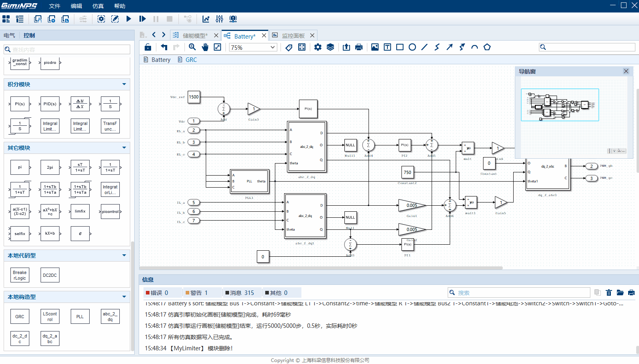639x364 pixels.
Task: Open the canvas settings gear
Action: pyautogui.click(x=317, y=47)
